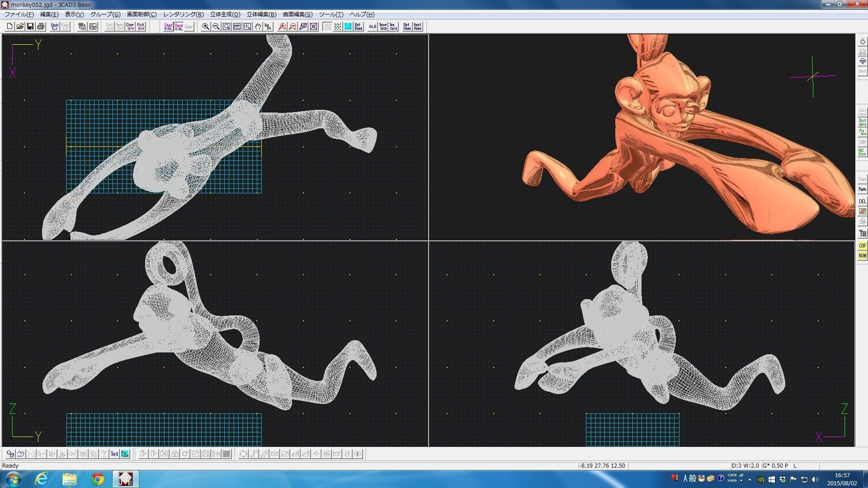Open the Template toolbar button
The height and width of the screenshot is (488, 868).
pyautogui.click(x=383, y=27)
